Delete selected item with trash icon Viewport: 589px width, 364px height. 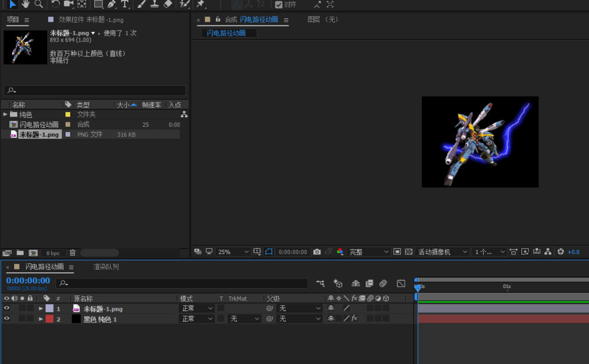[72, 253]
